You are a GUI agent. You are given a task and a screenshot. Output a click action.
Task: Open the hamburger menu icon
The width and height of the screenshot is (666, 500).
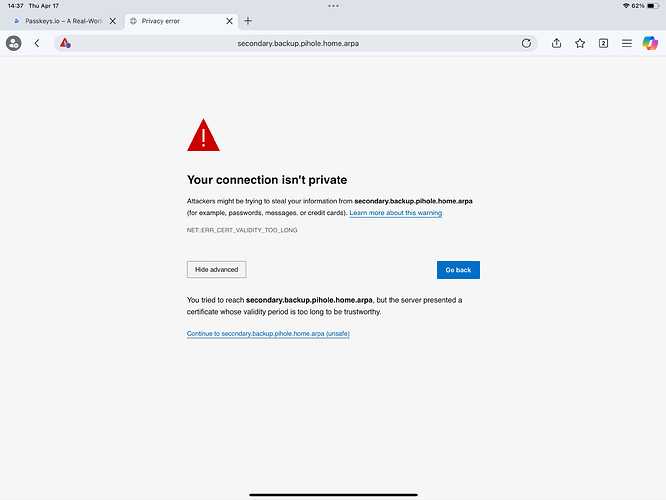626,43
